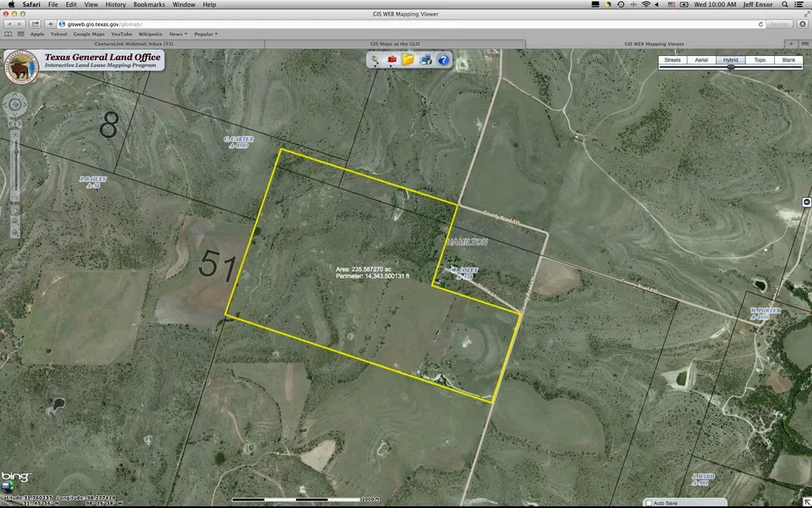Screen dimensions: 812x508
Task: Click the pan compass navigation control
Action: tap(15, 104)
